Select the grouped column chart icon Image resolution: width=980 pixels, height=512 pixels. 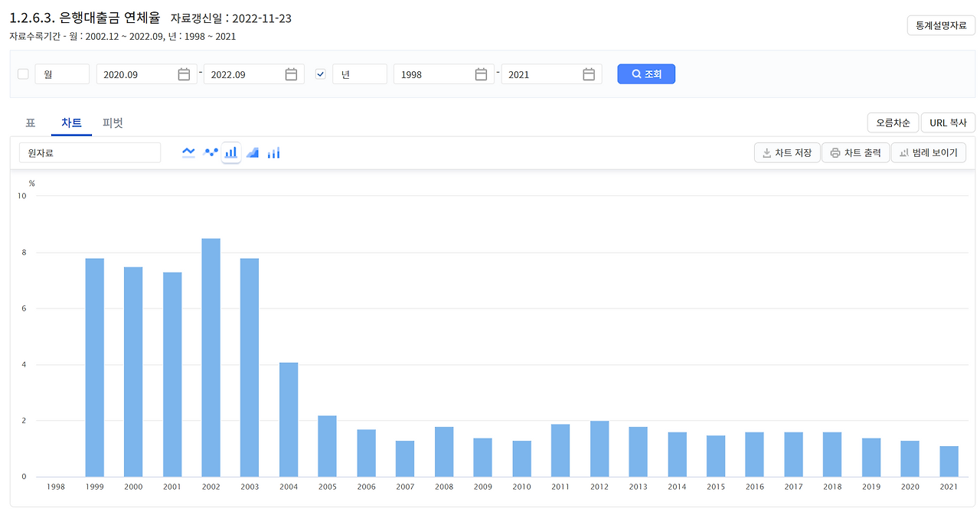point(273,152)
